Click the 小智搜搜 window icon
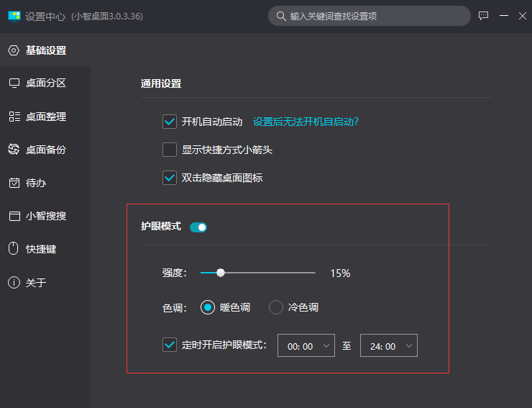 click(x=14, y=216)
